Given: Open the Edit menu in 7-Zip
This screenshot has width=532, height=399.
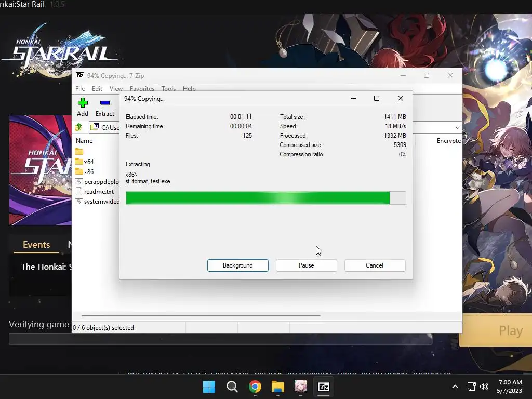Looking at the screenshot, I should pos(97,88).
